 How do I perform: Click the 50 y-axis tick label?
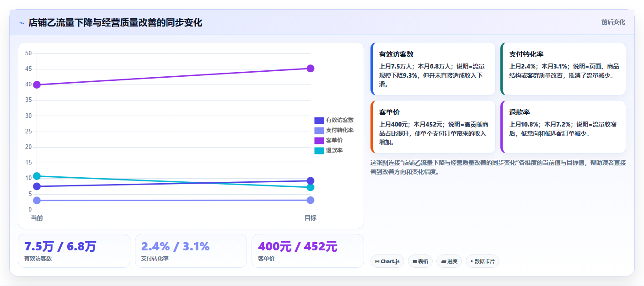click(28, 53)
